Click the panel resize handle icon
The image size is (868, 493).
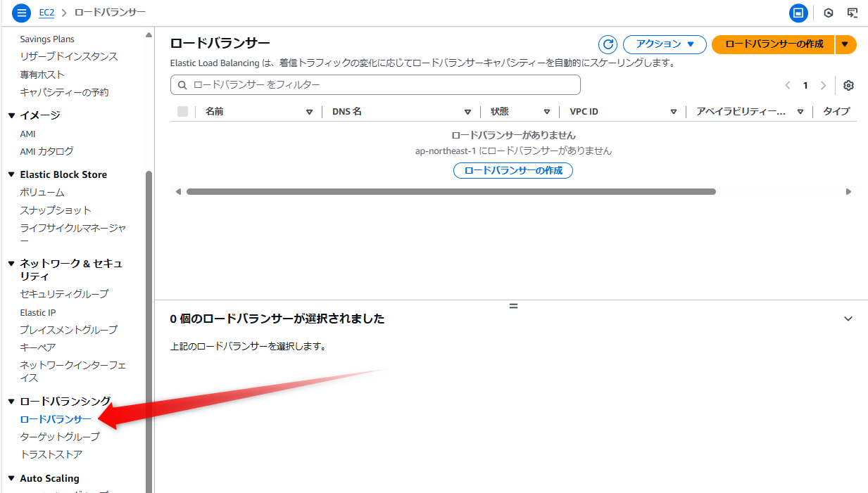[x=513, y=306]
